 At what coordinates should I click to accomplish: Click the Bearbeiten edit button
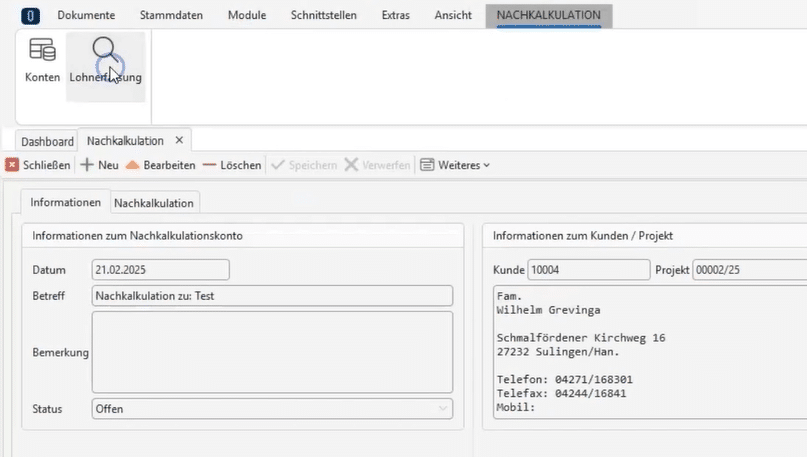tap(161, 165)
